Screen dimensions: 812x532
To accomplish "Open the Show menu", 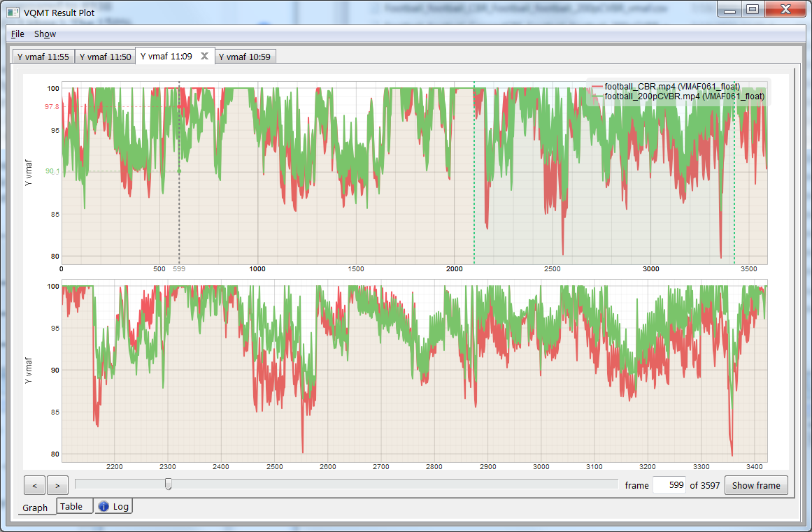I will (45, 34).
